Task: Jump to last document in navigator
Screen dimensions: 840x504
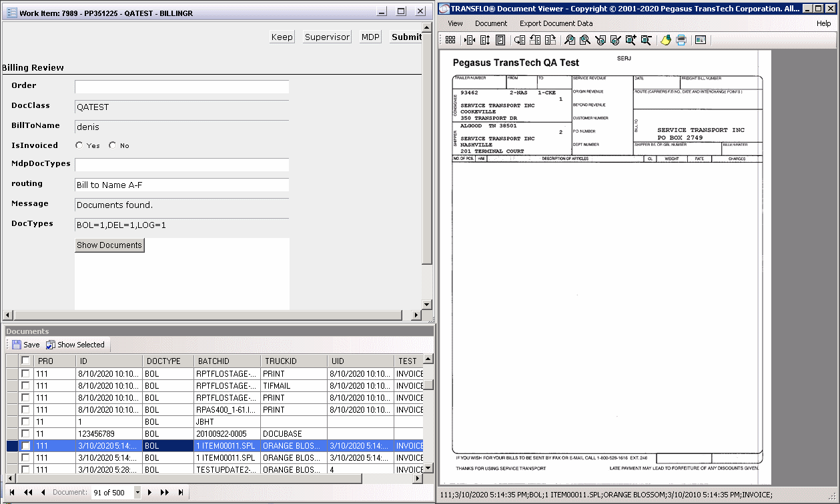Action: pyautogui.click(x=181, y=493)
